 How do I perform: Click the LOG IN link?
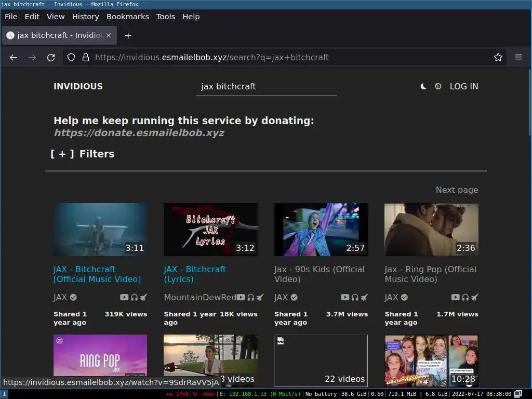pos(464,87)
